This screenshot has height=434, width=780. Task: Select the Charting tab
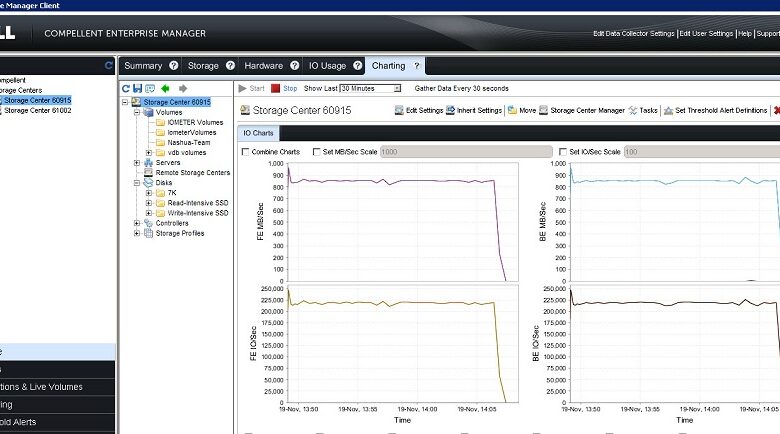[x=388, y=66]
